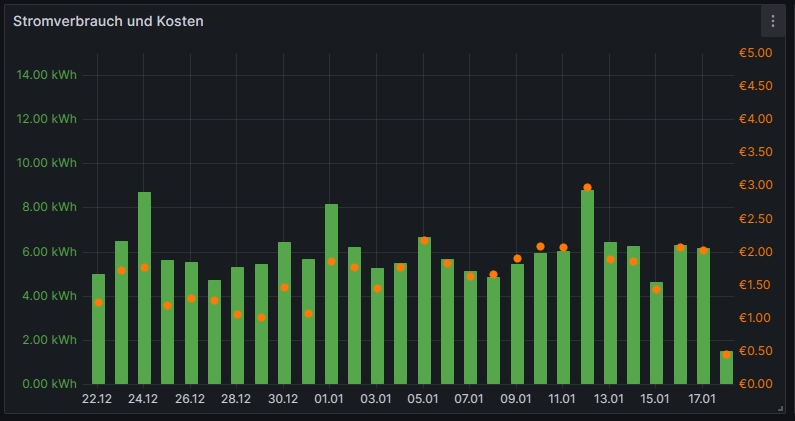Screen dimensions: 795x421
Task: Select the orange cost dot above €2.50
Action: tap(587, 187)
